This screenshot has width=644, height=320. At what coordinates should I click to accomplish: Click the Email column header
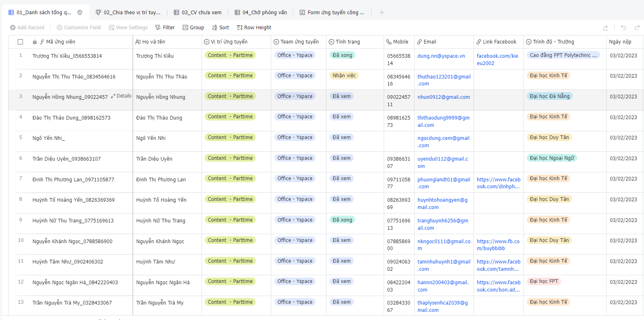(x=444, y=42)
